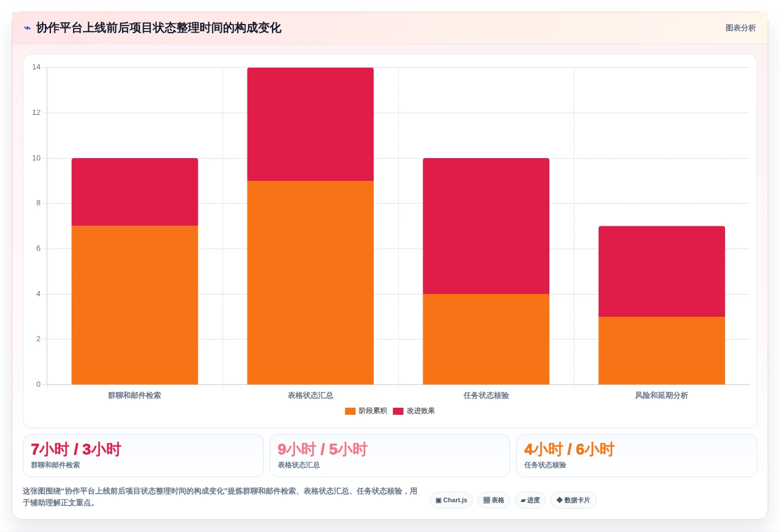Click the 任务状态核验 x-axis label
The width and height of the screenshot is (780, 532).
[x=486, y=395]
